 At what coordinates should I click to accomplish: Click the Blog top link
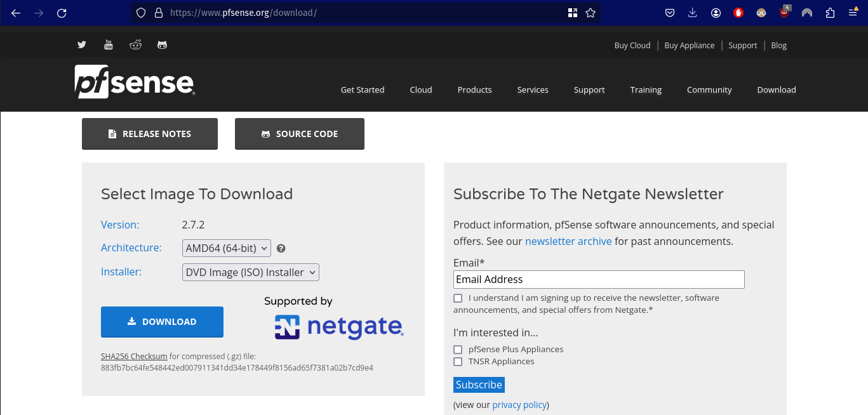coord(779,45)
